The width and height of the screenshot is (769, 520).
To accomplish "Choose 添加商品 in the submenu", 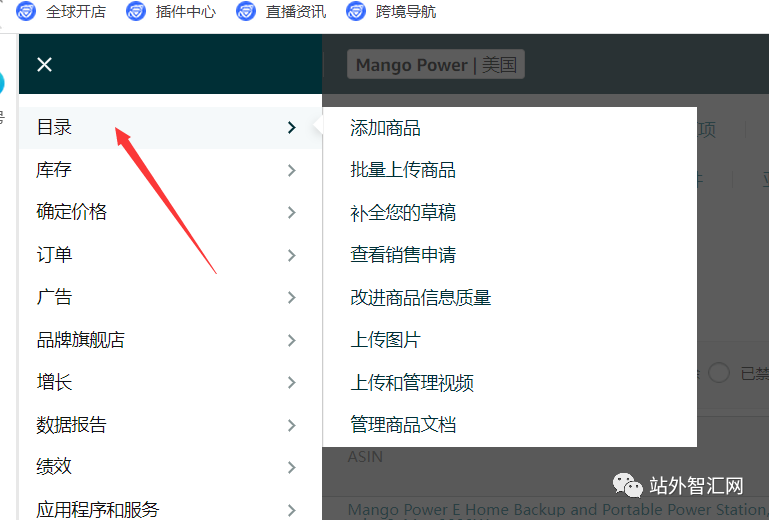I will [x=385, y=128].
